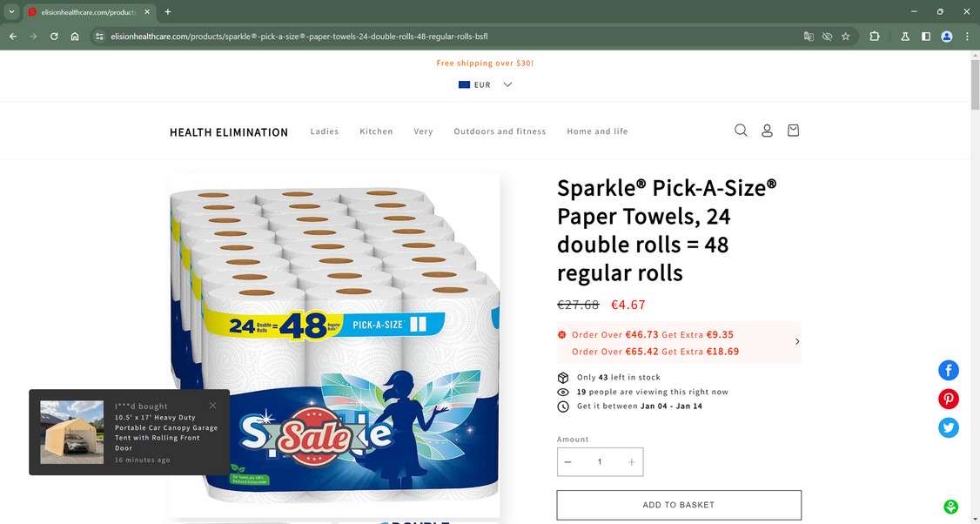The width and height of the screenshot is (980, 524).
Task: Decrease amount with minus button
Action: 567,462
